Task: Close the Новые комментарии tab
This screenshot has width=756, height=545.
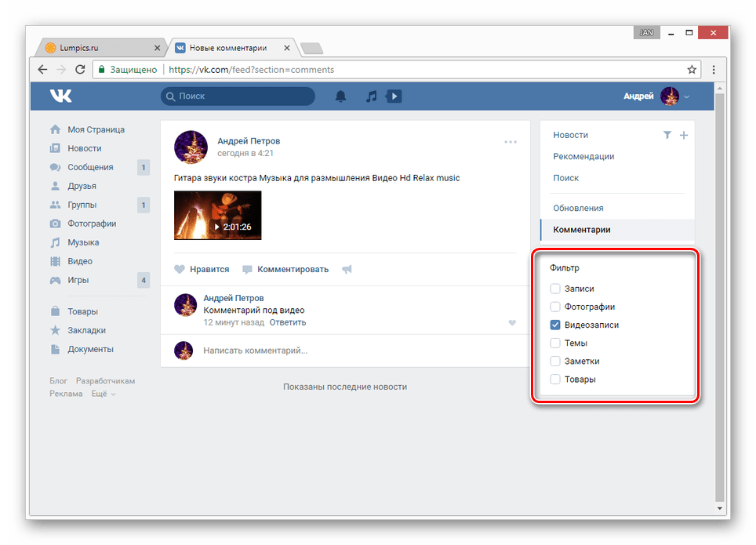Action: tap(287, 48)
